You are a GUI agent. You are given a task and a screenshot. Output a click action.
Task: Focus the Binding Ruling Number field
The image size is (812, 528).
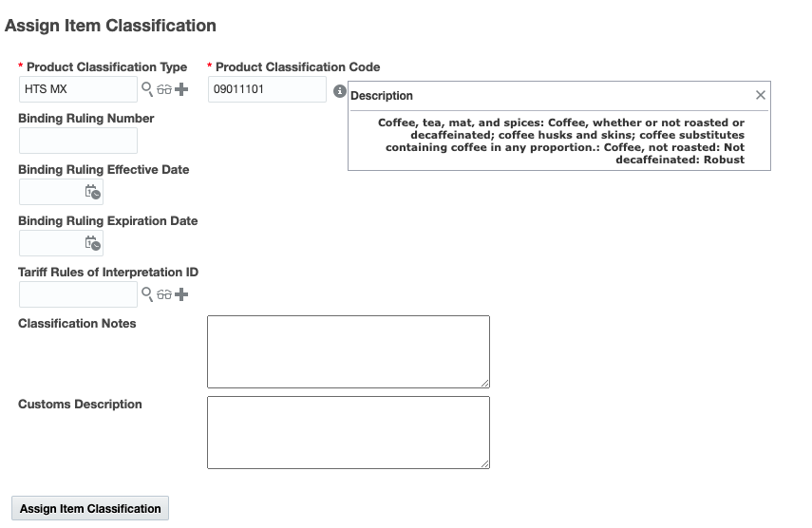pyautogui.click(x=78, y=141)
